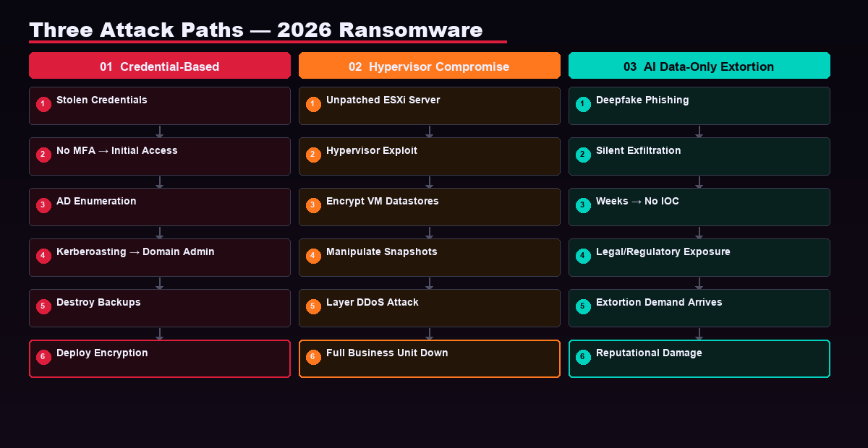This screenshot has width=868, height=448.
Task: Click the teal number badge beside Extortion Demand Arrives
Action: [x=583, y=306]
